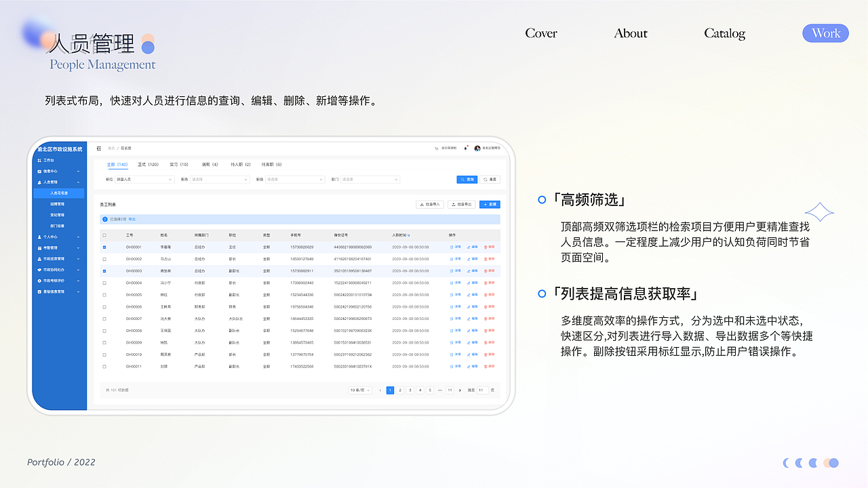Click the Cover link in portfolio navigation

pyautogui.click(x=541, y=33)
